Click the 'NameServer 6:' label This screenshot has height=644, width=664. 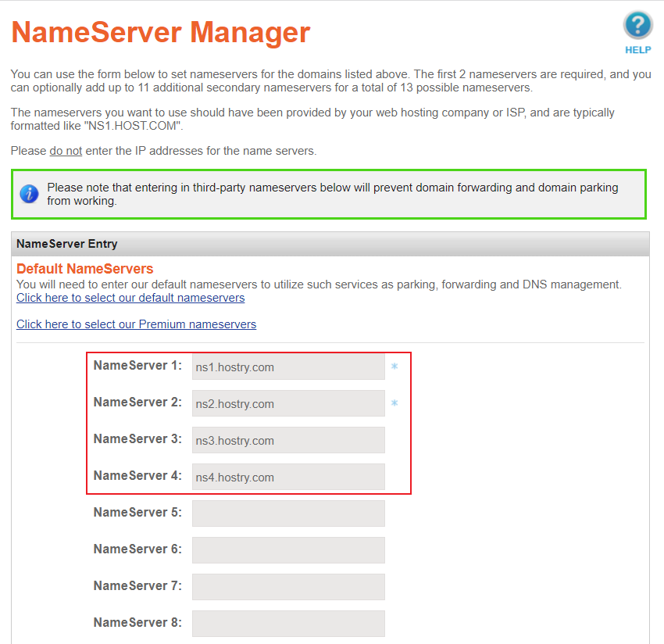(x=137, y=549)
